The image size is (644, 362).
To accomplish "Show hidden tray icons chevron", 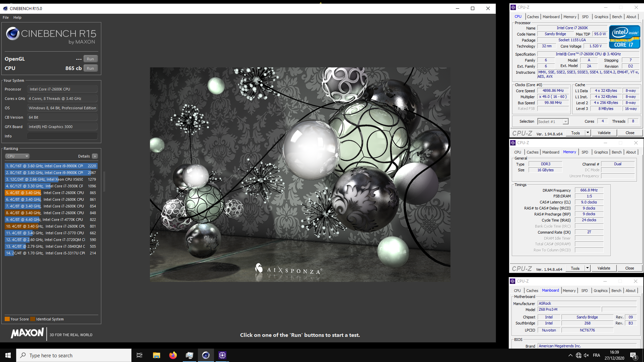I will click(571, 355).
